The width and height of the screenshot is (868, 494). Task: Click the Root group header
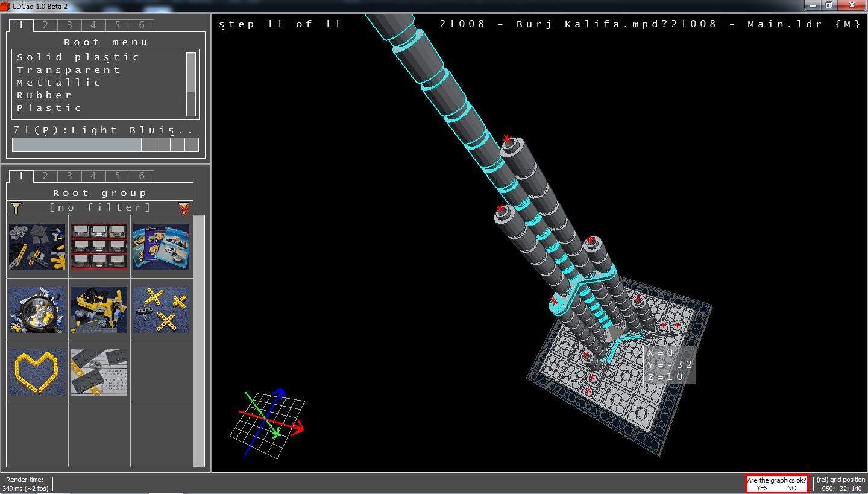100,193
